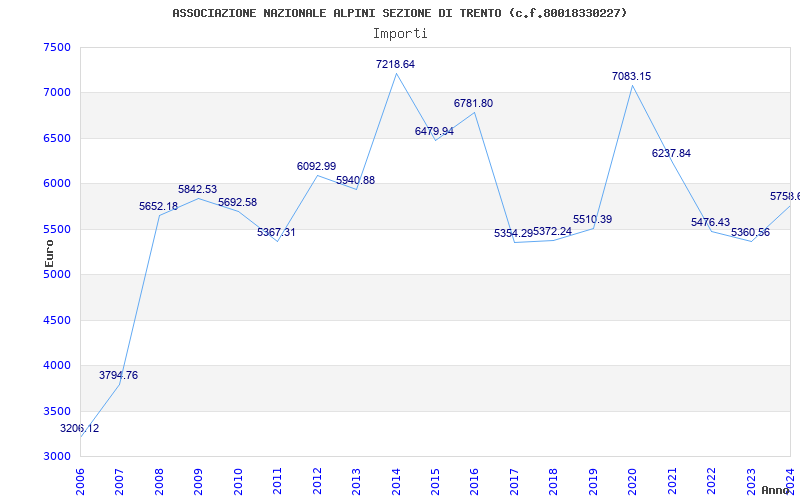This screenshot has width=800, height=500.
Task: Select data label 5692.58
Action: [237, 203]
